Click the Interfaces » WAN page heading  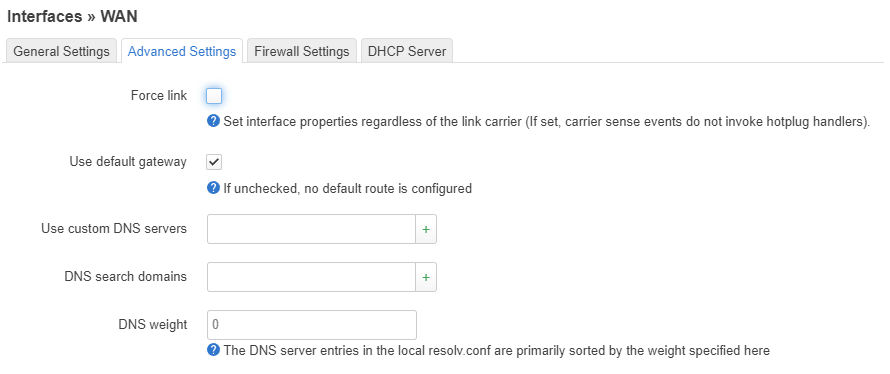(x=72, y=16)
